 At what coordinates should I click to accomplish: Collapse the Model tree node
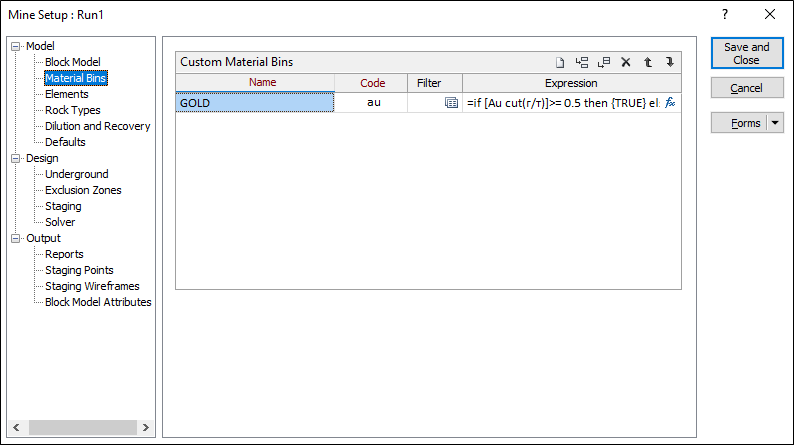(16, 47)
